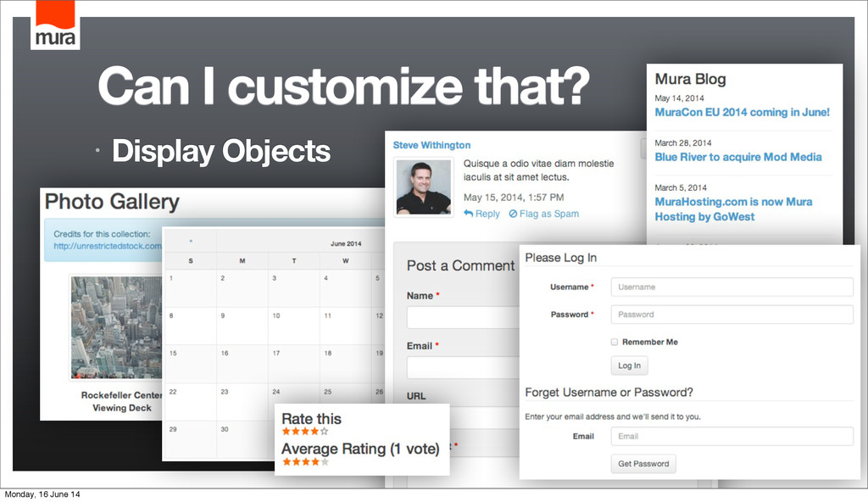The width and height of the screenshot is (868, 502).
Task: Click the Get Password button
Action: point(643,464)
